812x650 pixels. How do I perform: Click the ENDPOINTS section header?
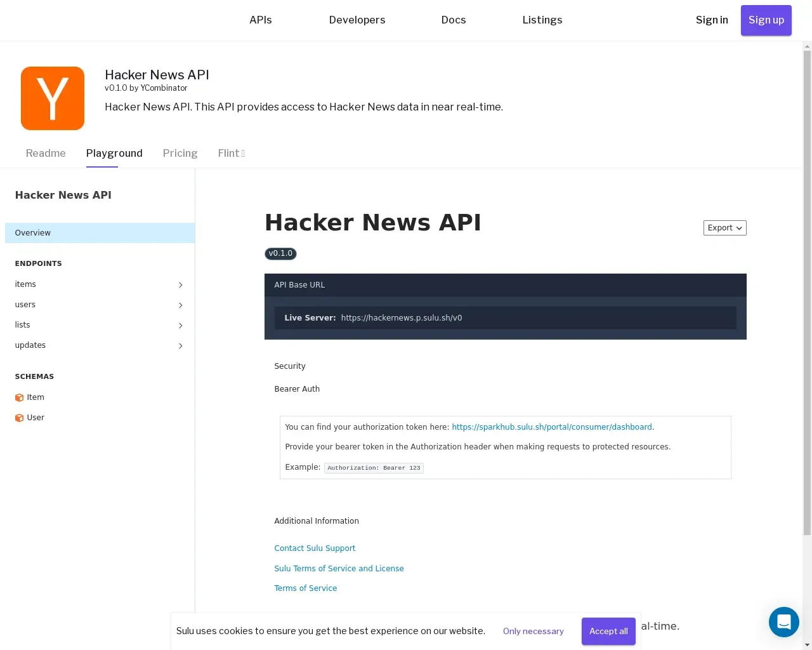(x=39, y=263)
